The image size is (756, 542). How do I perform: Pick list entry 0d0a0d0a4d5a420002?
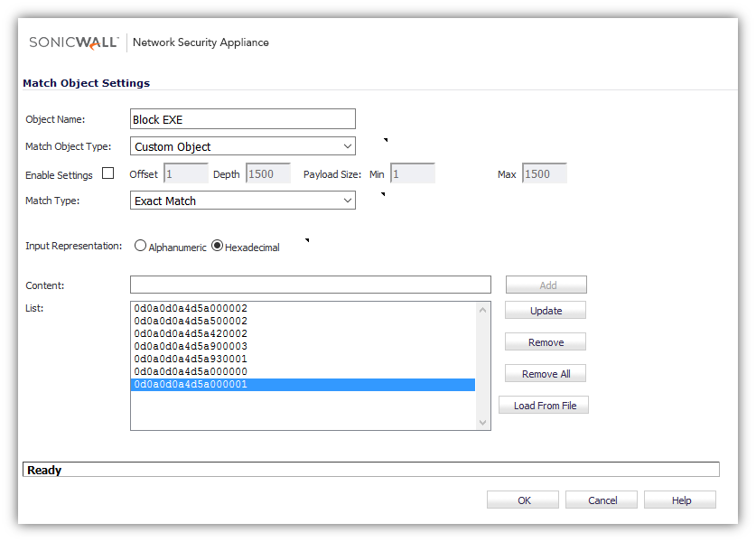coord(191,333)
